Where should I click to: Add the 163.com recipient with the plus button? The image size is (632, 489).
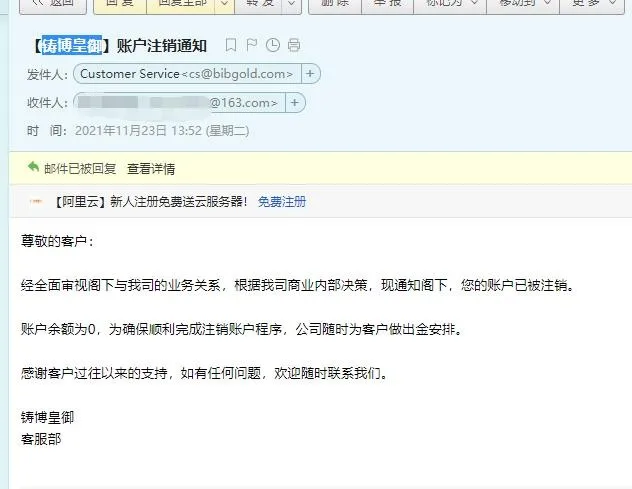coord(295,103)
